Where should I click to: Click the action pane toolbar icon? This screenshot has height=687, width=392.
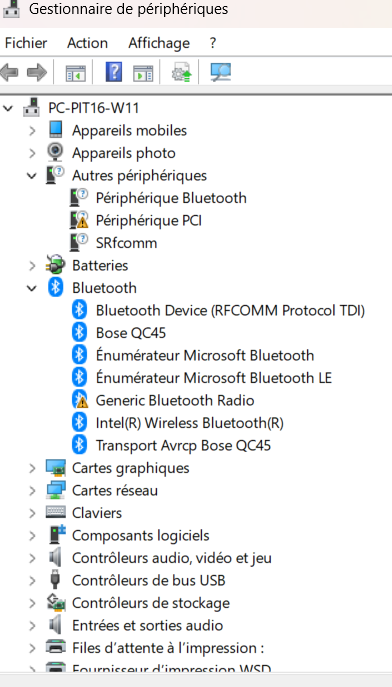pos(143,73)
